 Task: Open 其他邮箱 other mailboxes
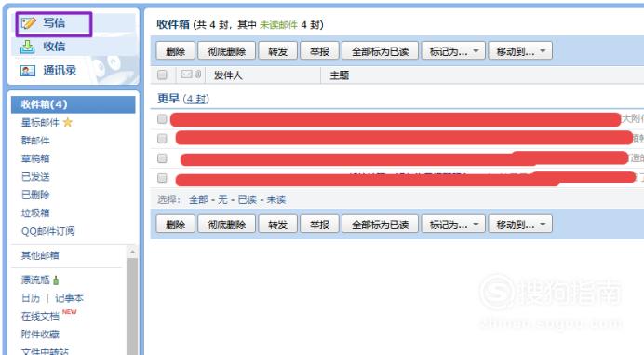coord(40,255)
